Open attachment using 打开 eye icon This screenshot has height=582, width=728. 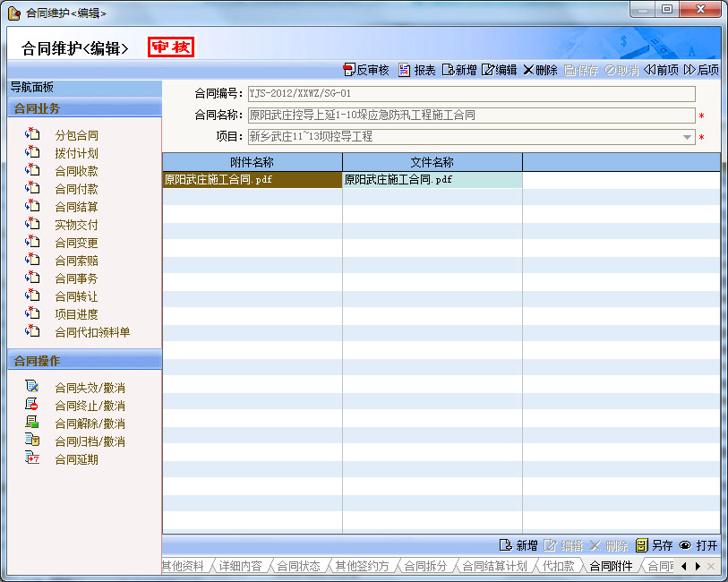pos(698,545)
